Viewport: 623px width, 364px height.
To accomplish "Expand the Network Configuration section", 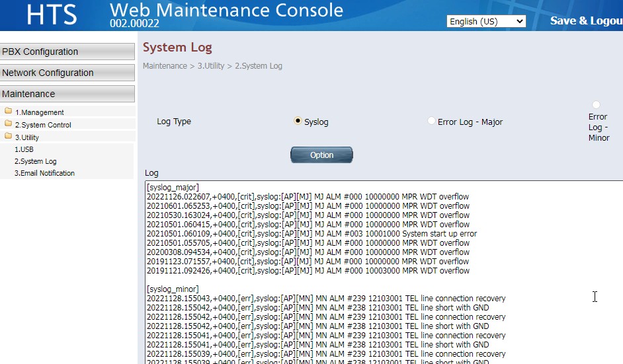I will (x=67, y=73).
